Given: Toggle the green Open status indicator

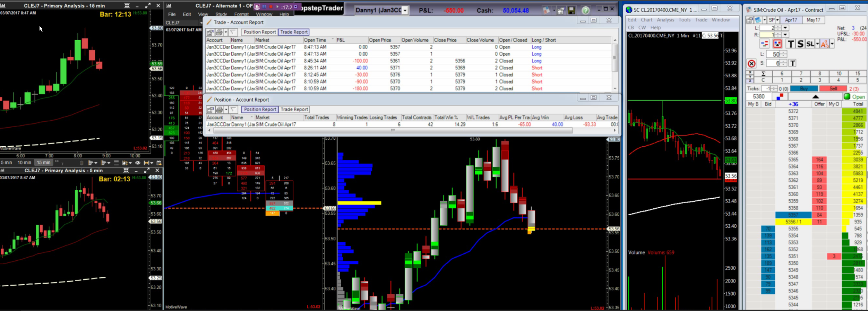Looking at the screenshot, I should point(847,97).
